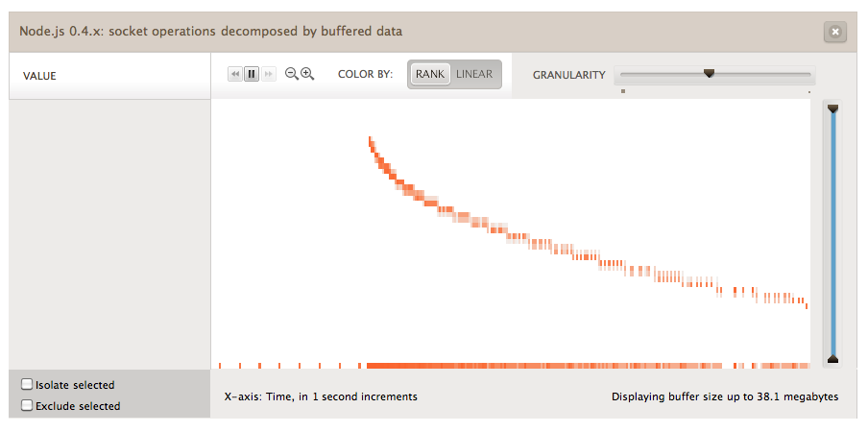Switch color mode to LINEAR
This screenshot has height=432, width=868.
[474, 74]
